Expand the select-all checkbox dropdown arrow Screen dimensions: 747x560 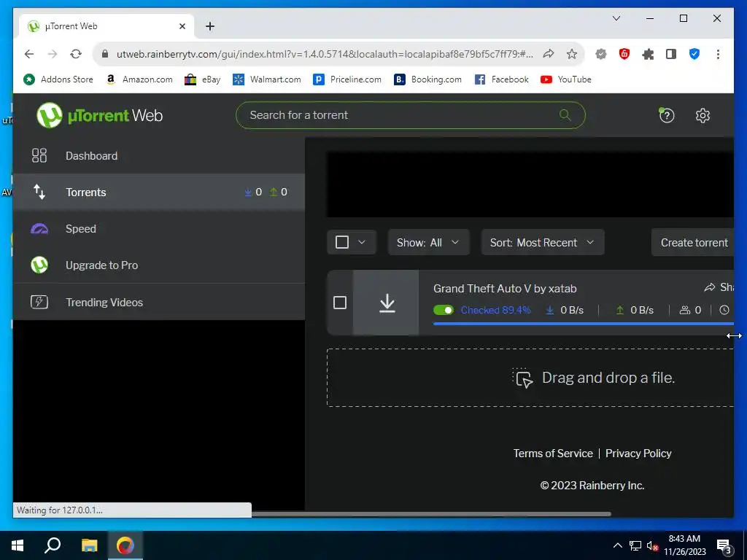tap(362, 242)
